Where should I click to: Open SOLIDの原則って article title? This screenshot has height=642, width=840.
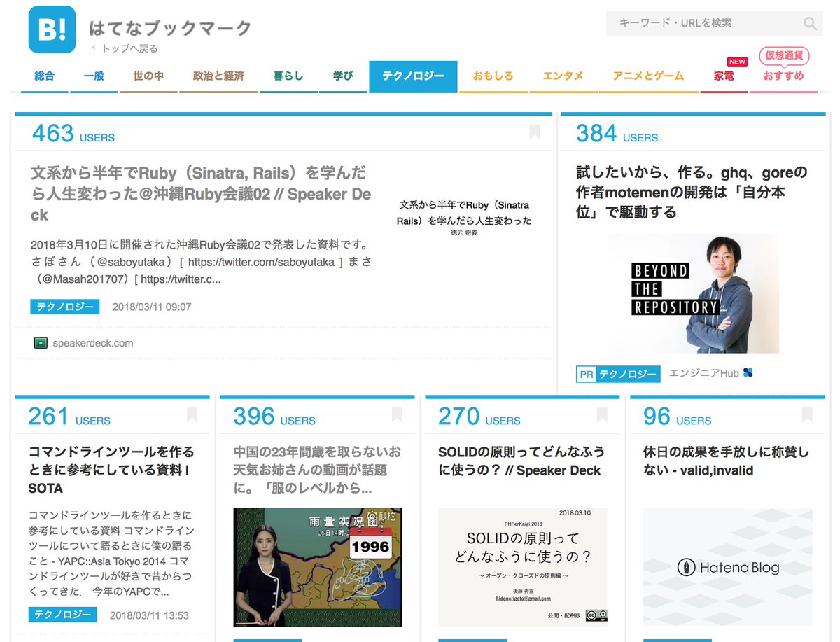pos(521,461)
